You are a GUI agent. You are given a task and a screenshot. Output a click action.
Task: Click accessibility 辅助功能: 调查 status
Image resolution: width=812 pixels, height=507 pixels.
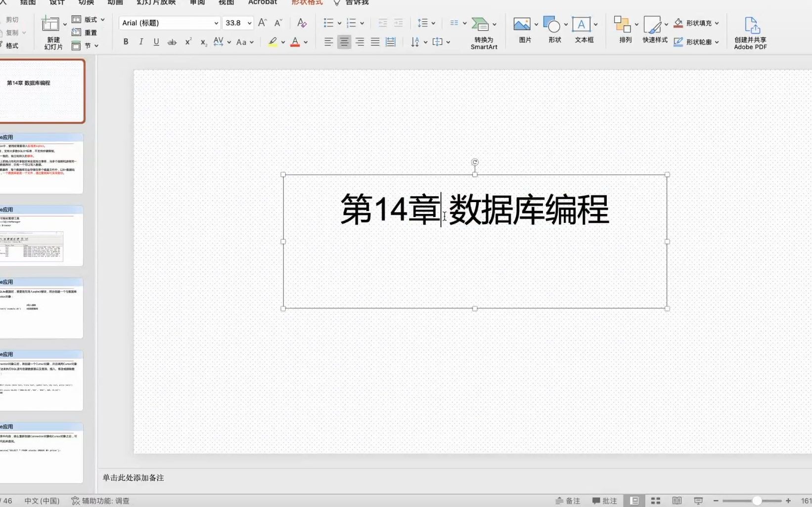click(100, 501)
